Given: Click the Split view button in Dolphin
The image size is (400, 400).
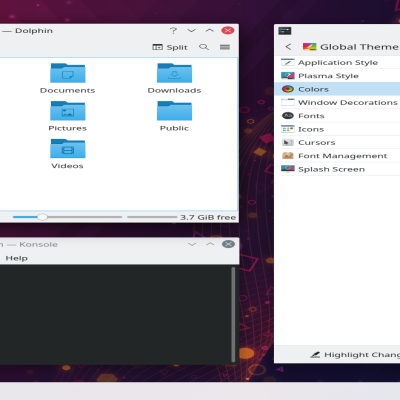Looking at the screenshot, I should (x=170, y=47).
